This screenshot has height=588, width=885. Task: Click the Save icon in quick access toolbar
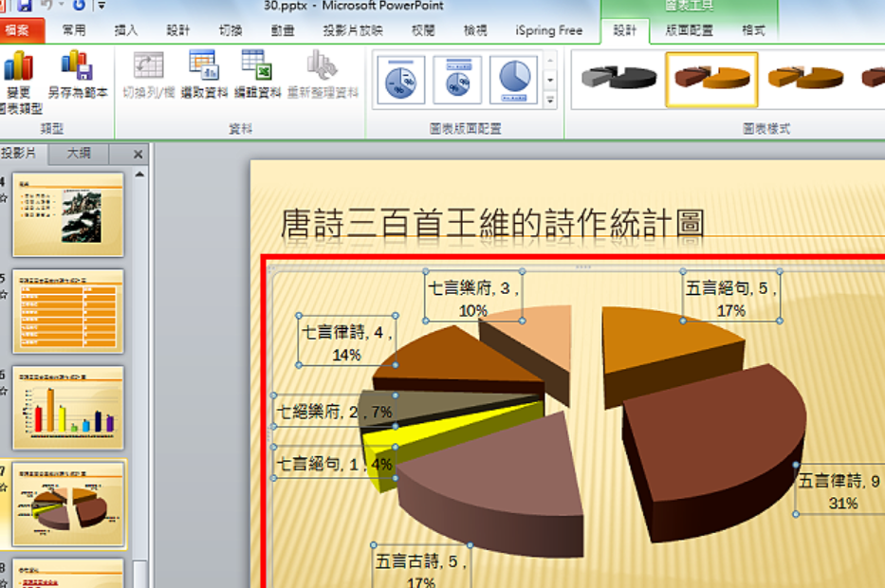coord(25,6)
